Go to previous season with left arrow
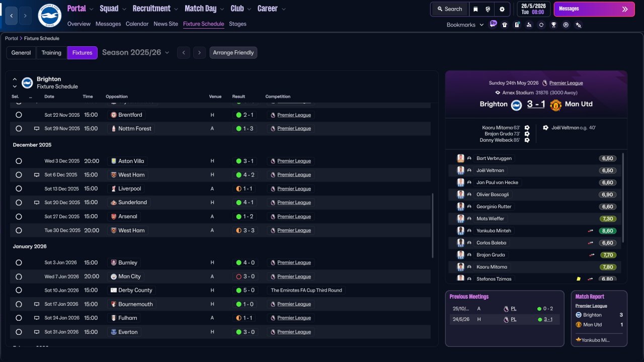 (184, 53)
